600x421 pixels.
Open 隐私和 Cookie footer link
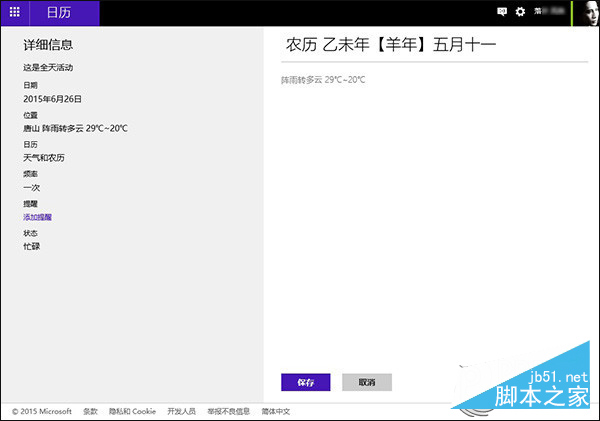pos(132,411)
